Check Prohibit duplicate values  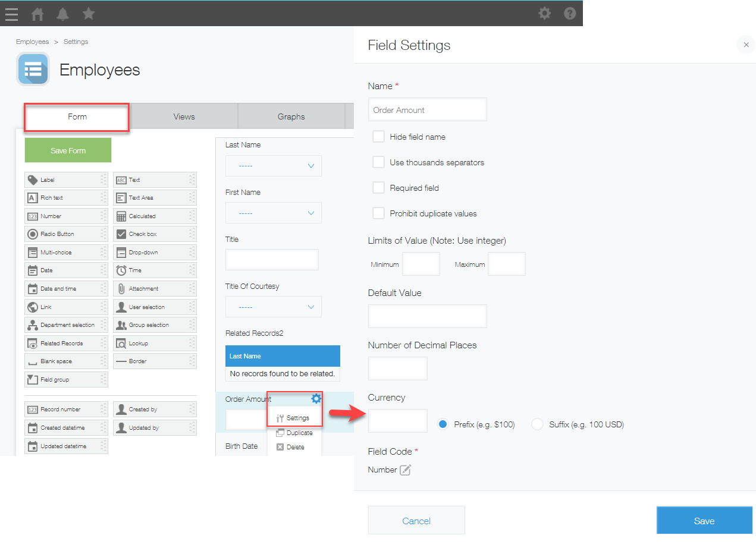(378, 213)
